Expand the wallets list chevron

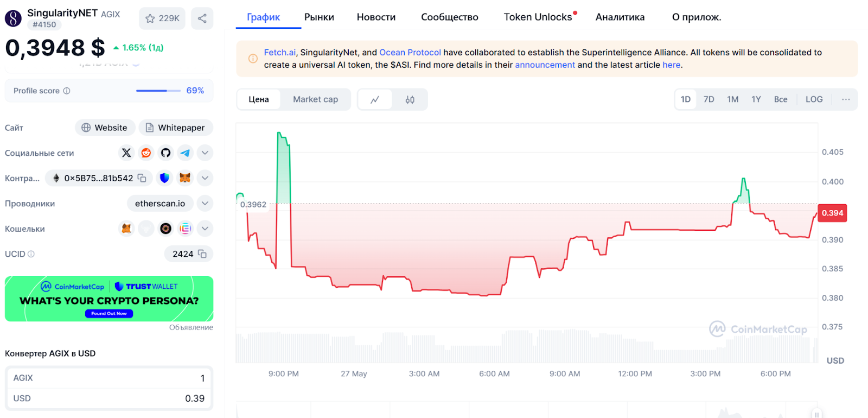pyautogui.click(x=205, y=229)
